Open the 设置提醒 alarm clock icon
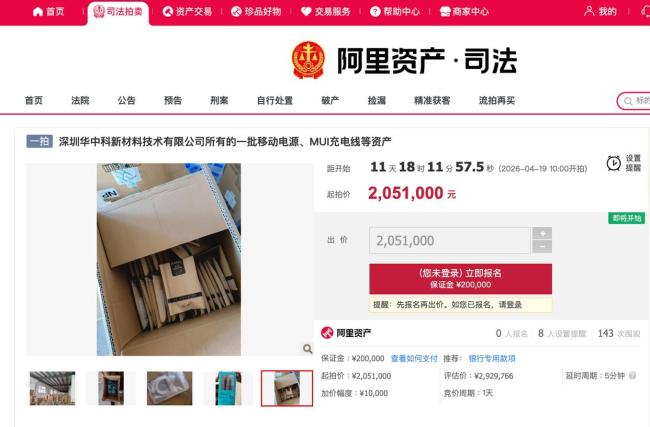 [x=614, y=163]
